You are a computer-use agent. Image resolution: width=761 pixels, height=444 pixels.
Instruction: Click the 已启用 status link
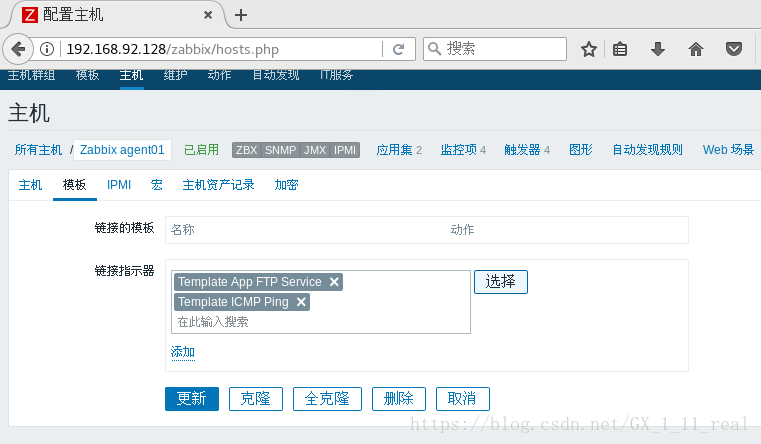point(201,150)
